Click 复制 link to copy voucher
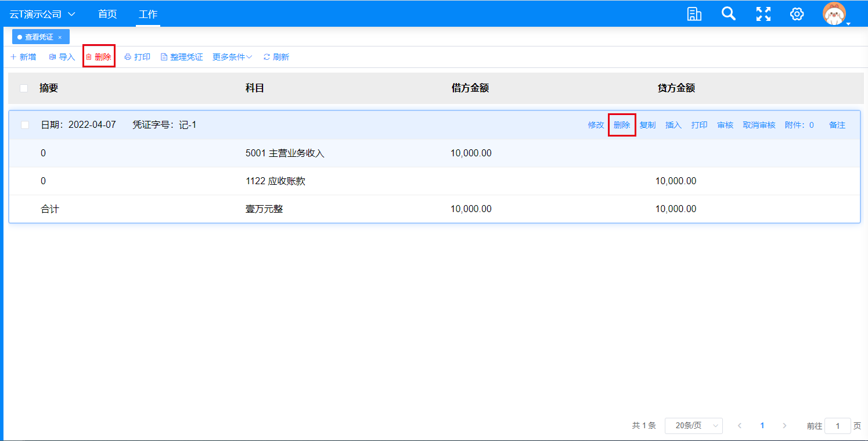This screenshot has height=441, width=868. pos(647,125)
